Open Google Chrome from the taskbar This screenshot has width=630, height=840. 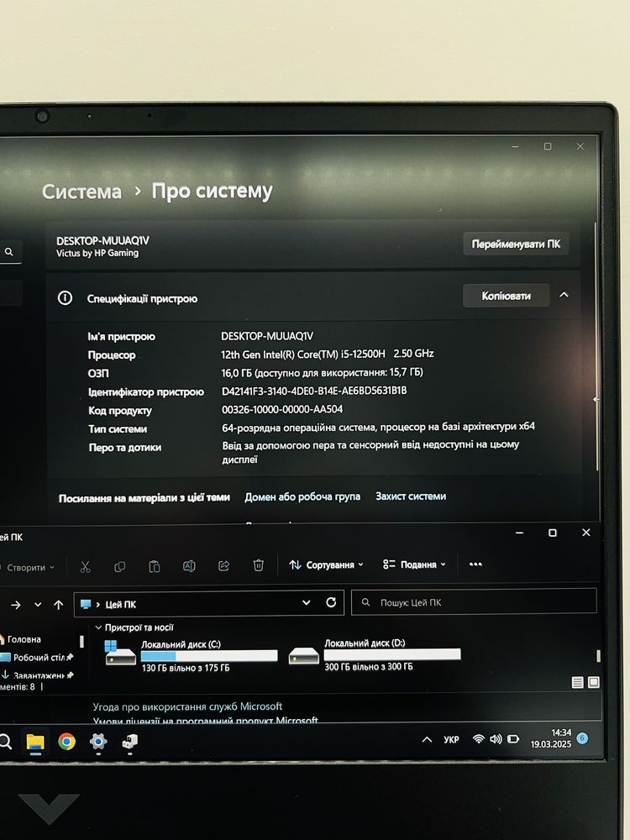[x=67, y=742]
